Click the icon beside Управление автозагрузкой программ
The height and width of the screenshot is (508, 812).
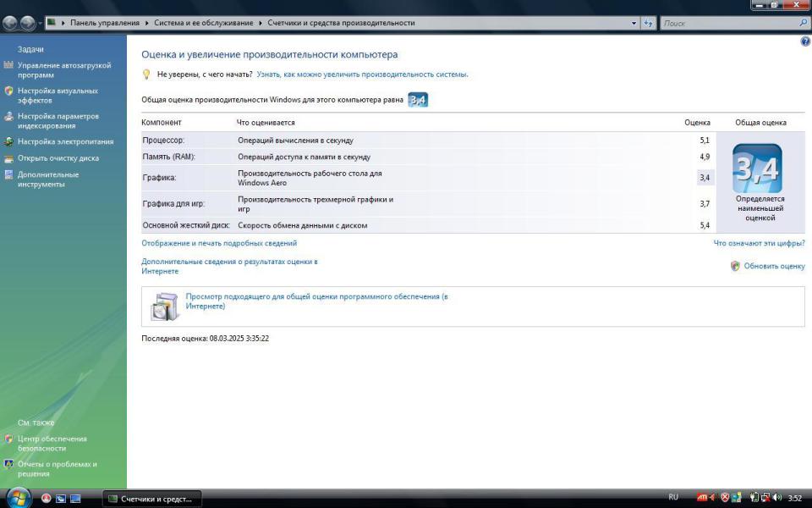(x=8, y=65)
